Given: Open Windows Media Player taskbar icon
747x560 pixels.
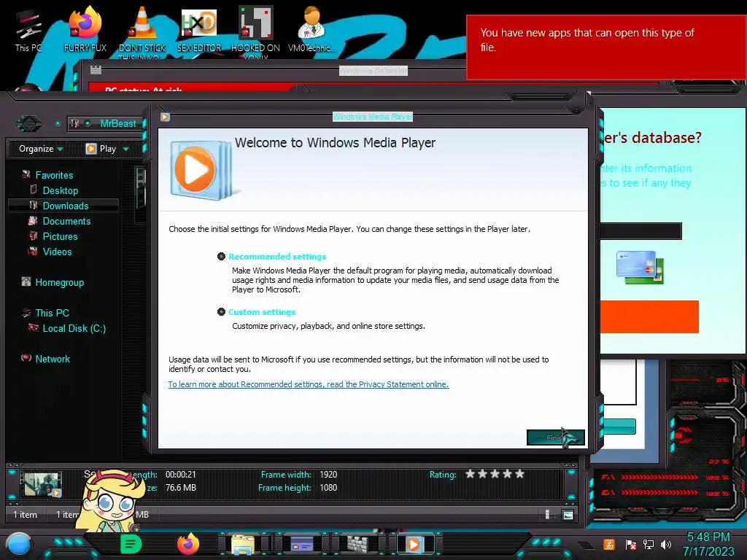Looking at the screenshot, I should (414, 544).
